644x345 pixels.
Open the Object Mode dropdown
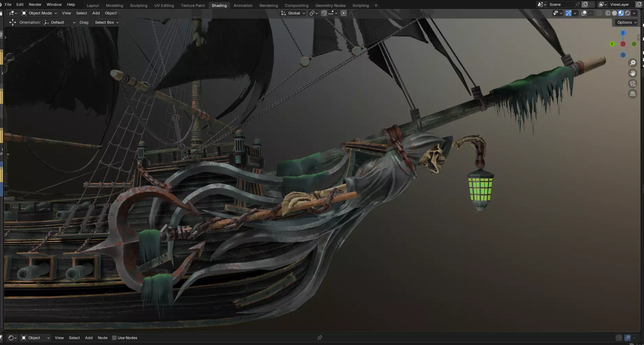pyautogui.click(x=39, y=13)
